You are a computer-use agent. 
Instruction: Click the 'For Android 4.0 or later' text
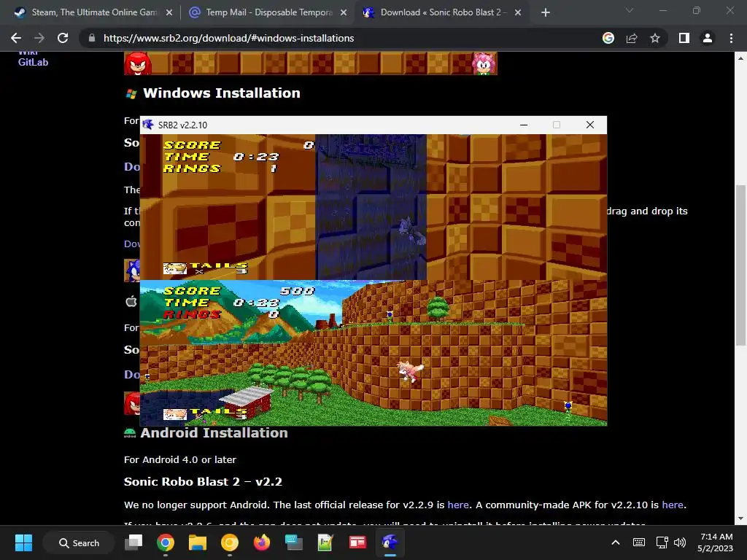[180, 459]
